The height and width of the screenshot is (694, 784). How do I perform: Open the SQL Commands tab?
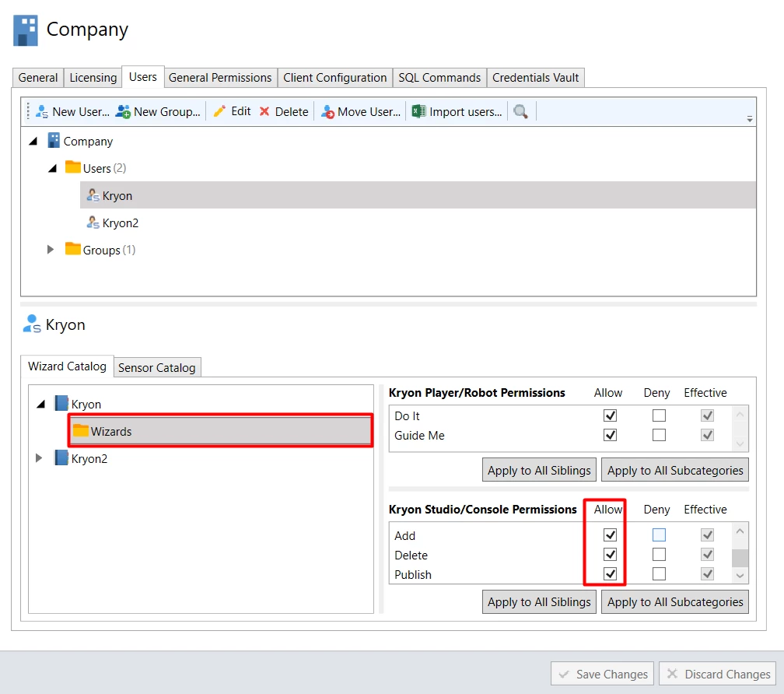(x=439, y=78)
